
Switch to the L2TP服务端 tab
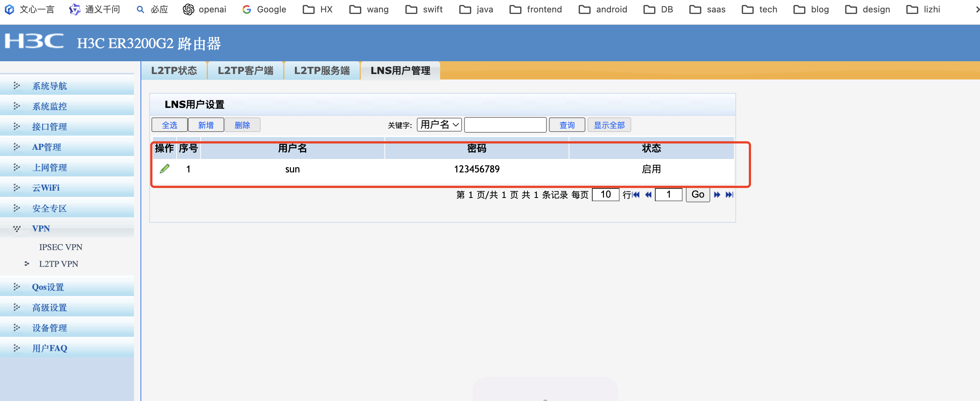click(x=321, y=70)
